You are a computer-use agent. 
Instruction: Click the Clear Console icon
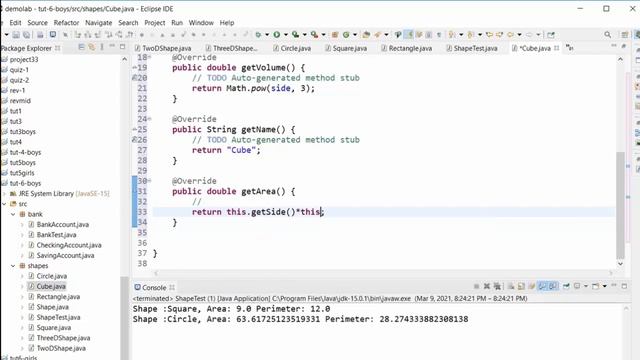(x=511, y=286)
